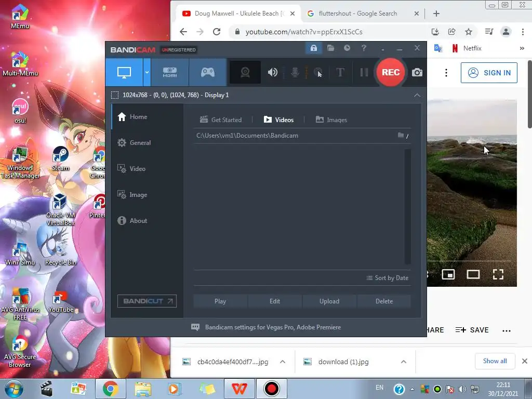Click the Chrome address bar URL
This screenshot has width=532, height=399.
click(304, 32)
